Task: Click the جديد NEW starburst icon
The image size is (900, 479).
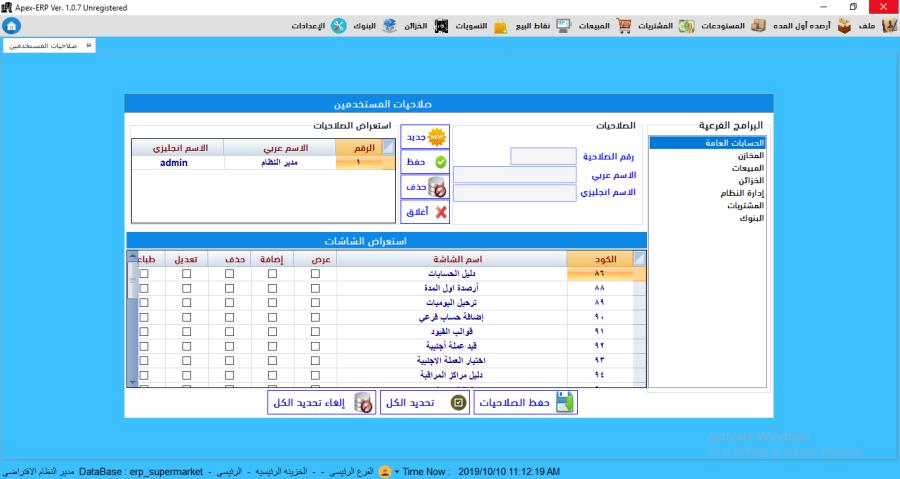Action: pos(437,137)
